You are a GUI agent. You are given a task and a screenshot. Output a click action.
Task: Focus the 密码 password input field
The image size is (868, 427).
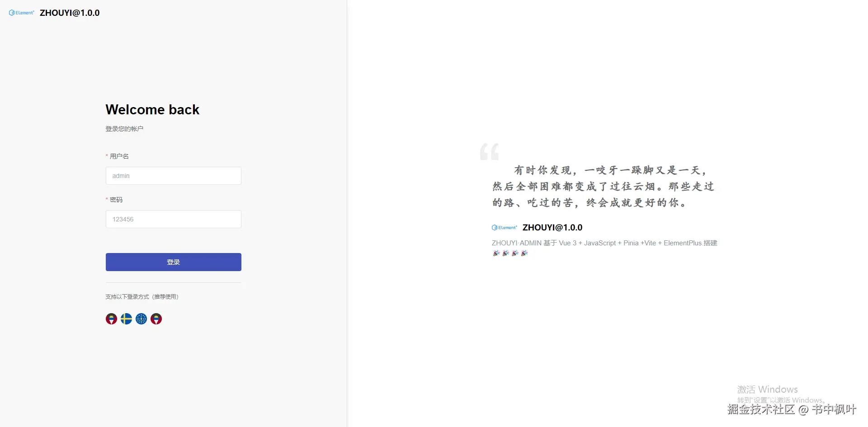tap(174, 219)
